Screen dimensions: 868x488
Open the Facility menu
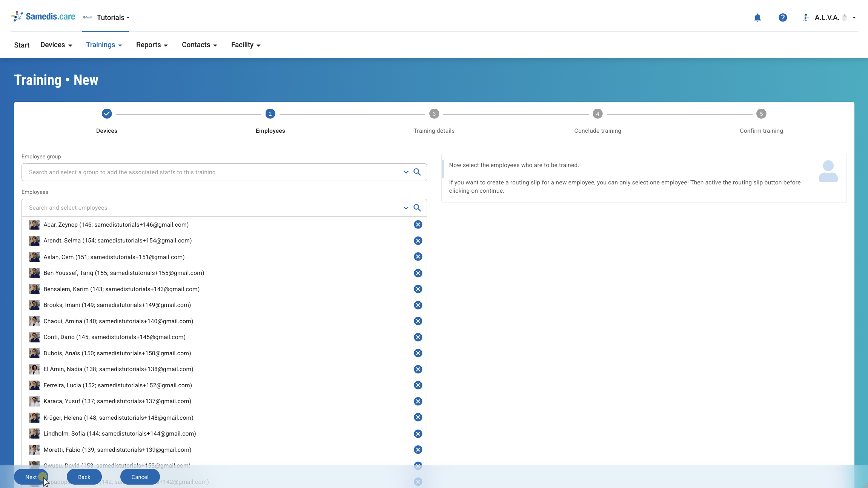pyautogui.click(x=246, y=45)
